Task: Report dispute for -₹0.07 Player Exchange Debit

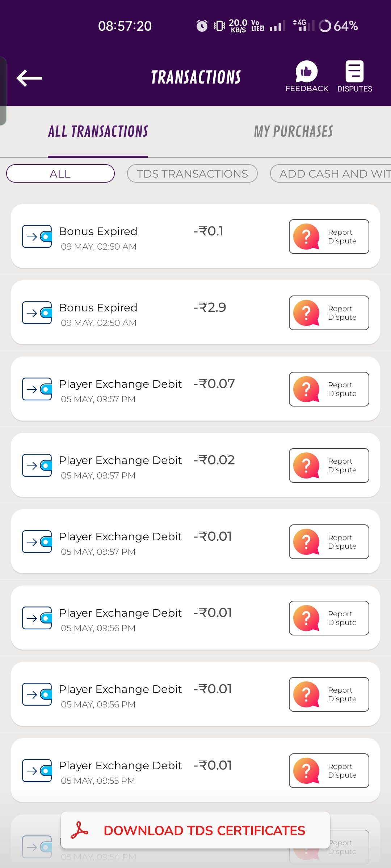Action: [x=329, y=389]
